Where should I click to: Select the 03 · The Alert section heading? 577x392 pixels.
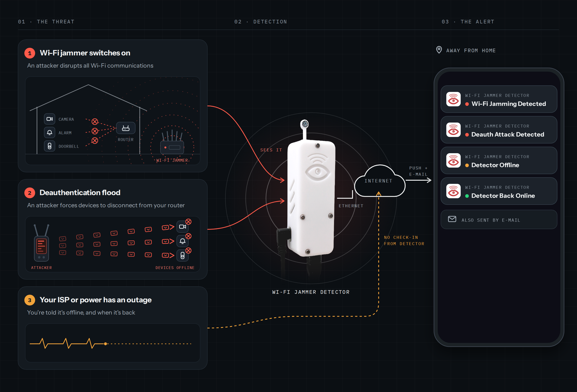coord(468,22)
